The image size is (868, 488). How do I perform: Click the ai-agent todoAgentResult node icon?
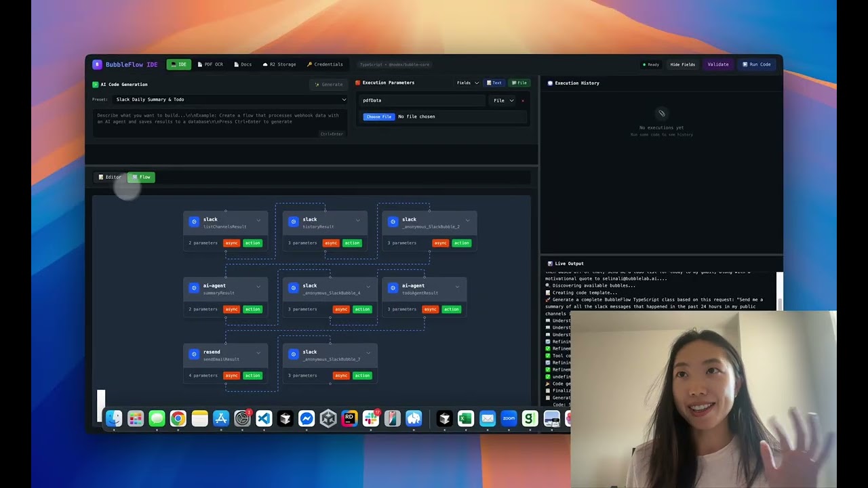click(x=393, y=288)
